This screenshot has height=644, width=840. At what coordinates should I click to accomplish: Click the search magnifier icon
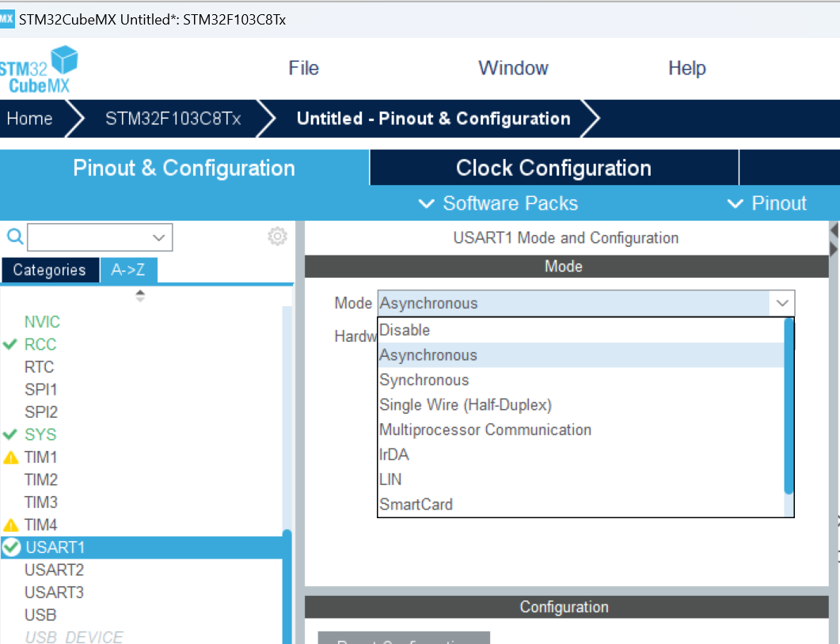[14, 236]
